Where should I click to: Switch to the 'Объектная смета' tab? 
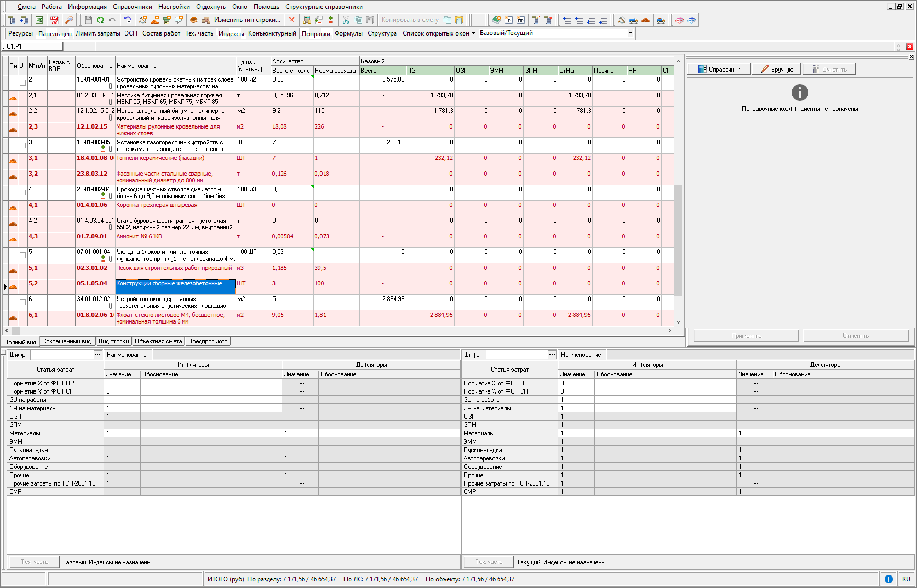coord(158,341)
